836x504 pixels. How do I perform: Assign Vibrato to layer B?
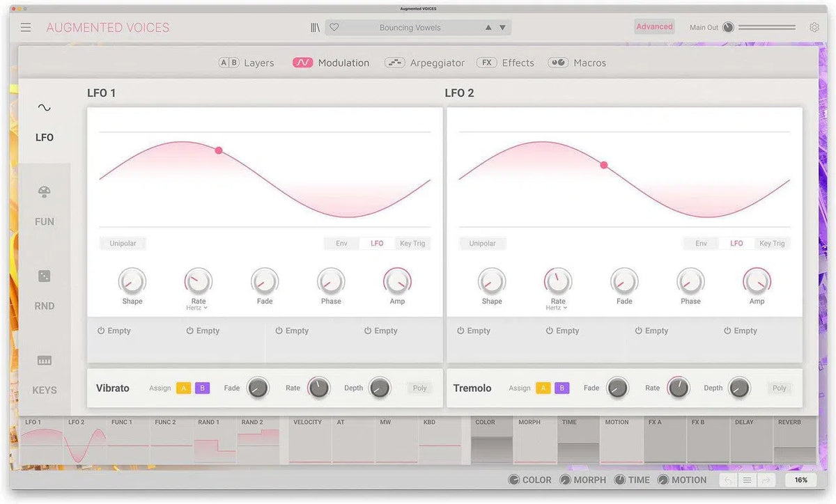201,388
